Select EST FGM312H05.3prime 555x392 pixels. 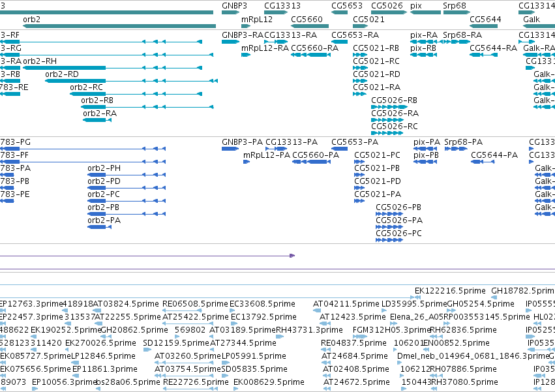pyautogui.click(x=391, y=331)
